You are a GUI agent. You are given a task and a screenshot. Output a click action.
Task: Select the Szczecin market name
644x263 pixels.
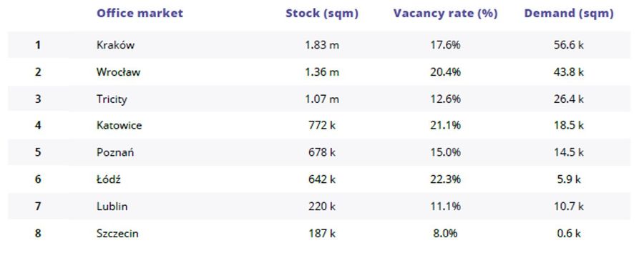pyautogui.click(x=117, y=234)
